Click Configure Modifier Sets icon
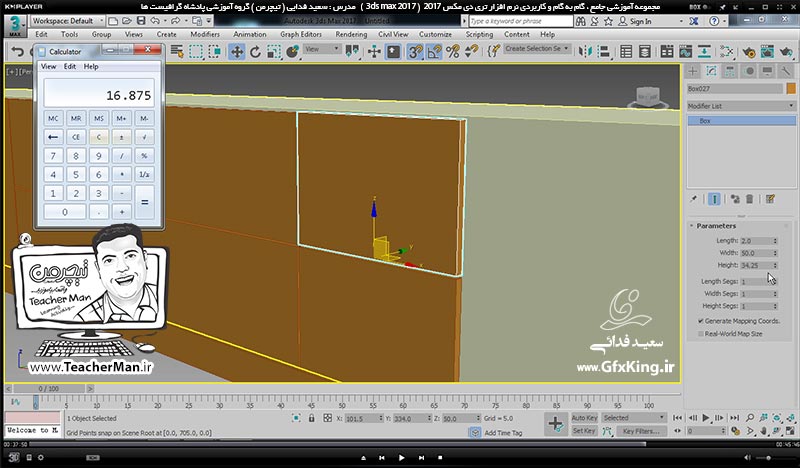 point(770,199)
